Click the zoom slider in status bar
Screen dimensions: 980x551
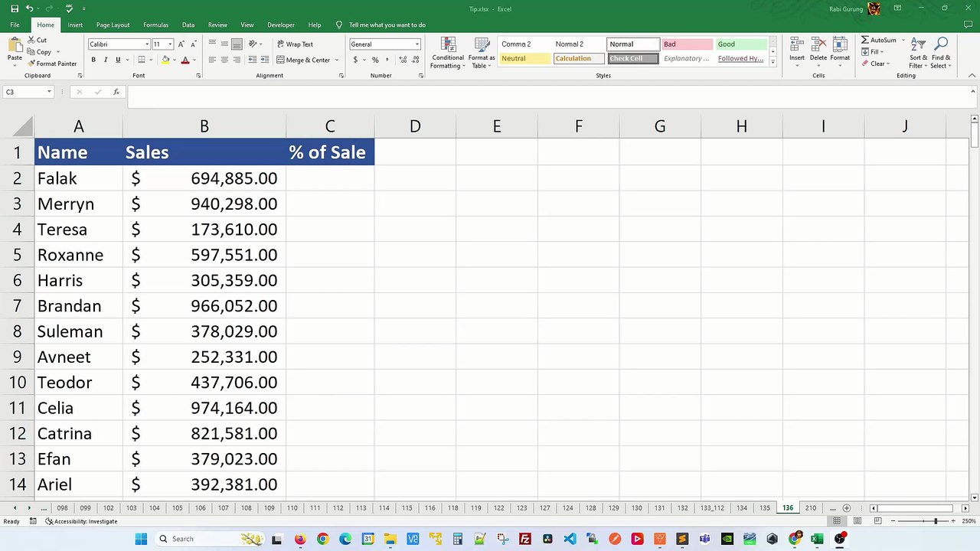coord(922,521)
